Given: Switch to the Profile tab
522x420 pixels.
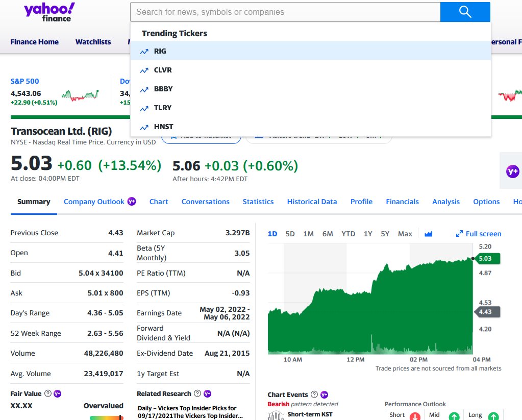Looking at the screenshot, I should pos(362,202).
